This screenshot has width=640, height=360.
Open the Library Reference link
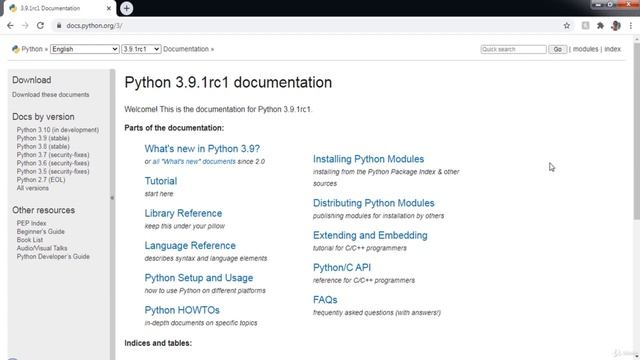click(183, 213)
